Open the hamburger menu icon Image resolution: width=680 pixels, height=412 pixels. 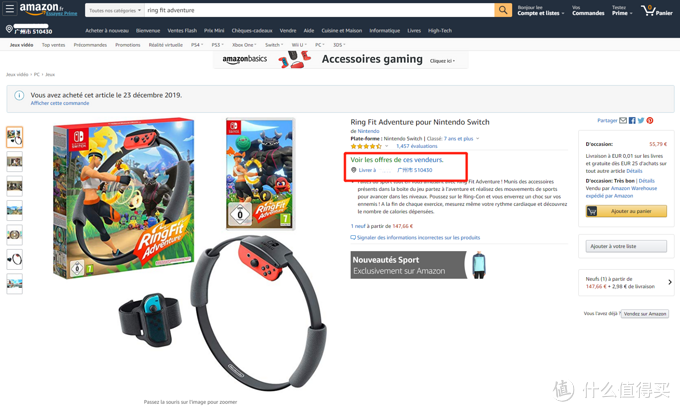click(10, 8)
